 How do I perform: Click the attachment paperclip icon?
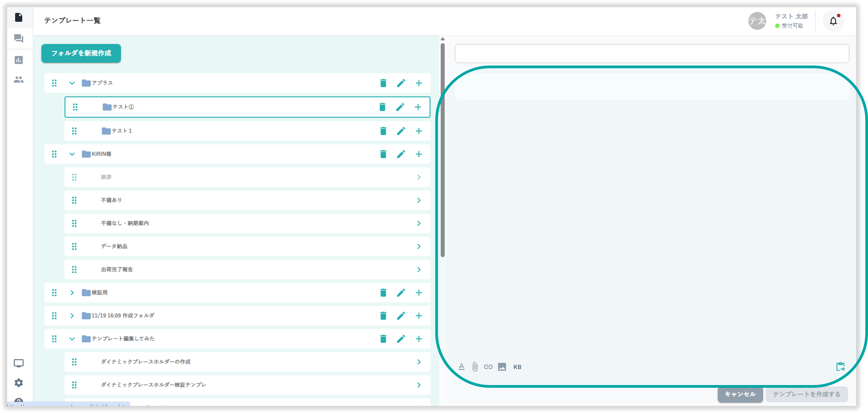coord(475,367)
